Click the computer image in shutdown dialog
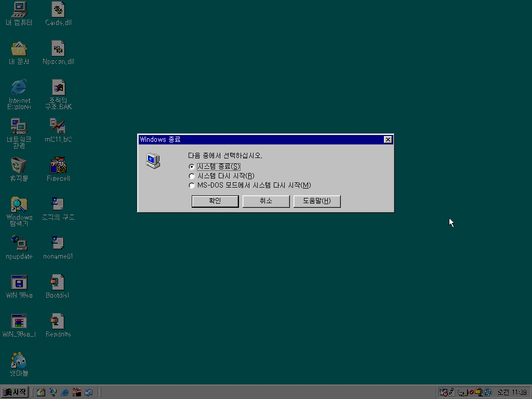Screen dimensions: 532x399 pyautogui.click(x=153, y=161)
